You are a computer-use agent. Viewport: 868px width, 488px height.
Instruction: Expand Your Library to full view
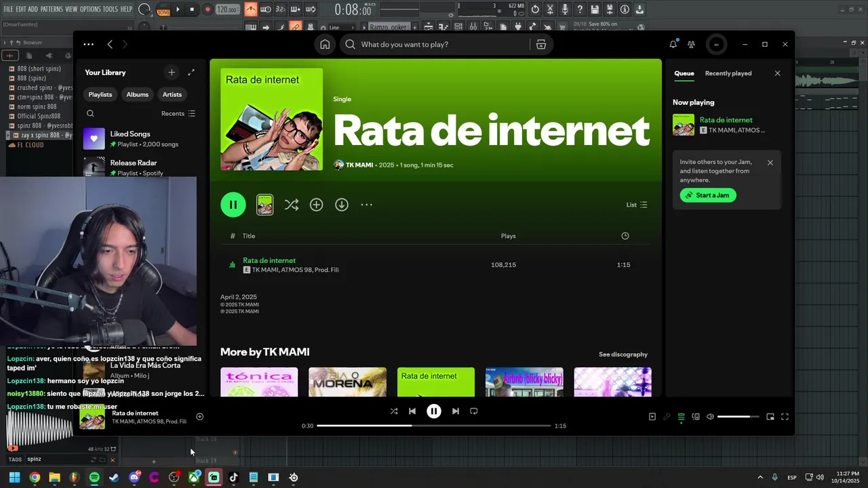(191, 73)
